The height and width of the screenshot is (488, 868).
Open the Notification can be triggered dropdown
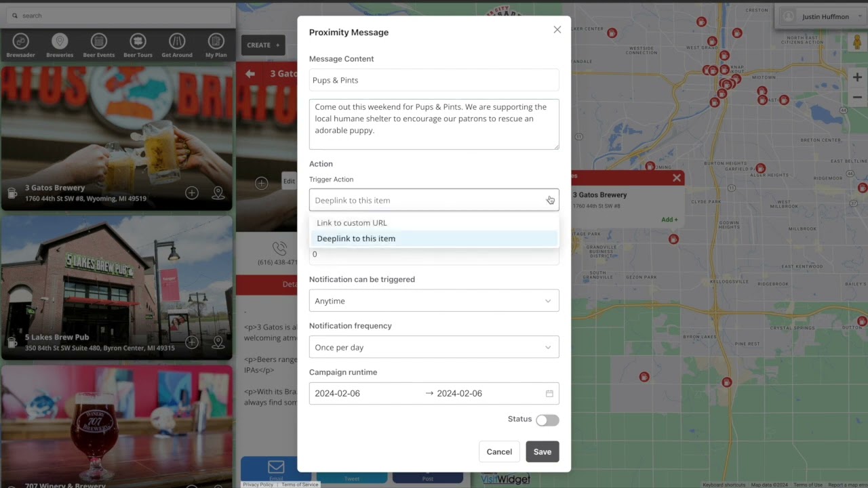coord(434,301)
